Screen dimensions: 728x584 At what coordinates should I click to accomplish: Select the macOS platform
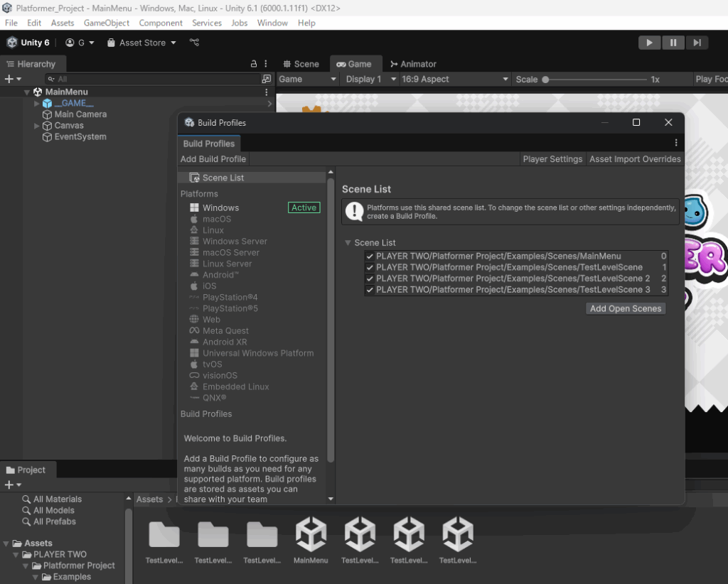coord(252,219)
